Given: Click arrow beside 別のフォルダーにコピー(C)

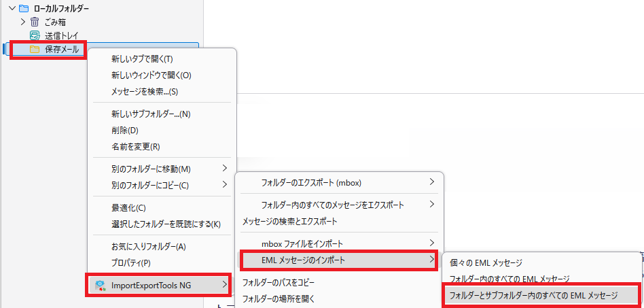Looking at the screenshot, I should coord(224,185).
